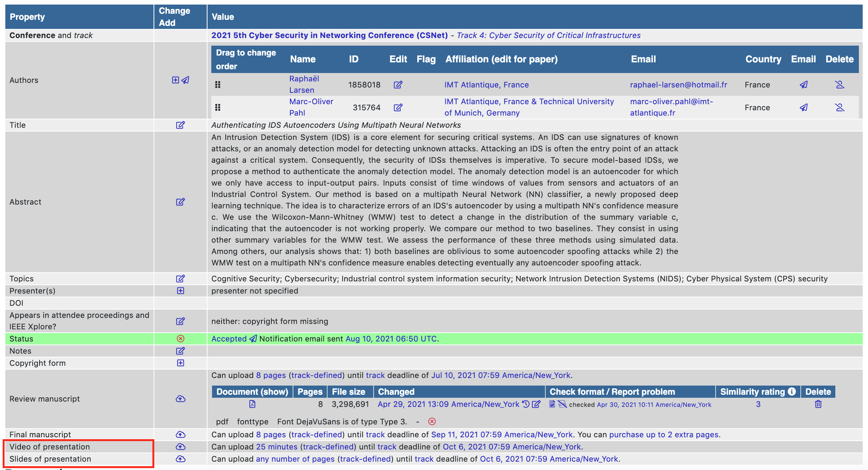Edit the paper Title
The image size is (868, 470).
pyautogui.click(x=181, y=125)
